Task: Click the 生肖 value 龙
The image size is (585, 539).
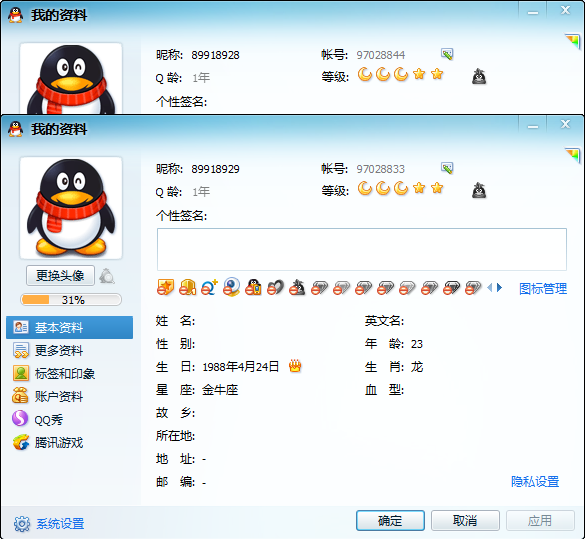Action: tap(417, 367)
